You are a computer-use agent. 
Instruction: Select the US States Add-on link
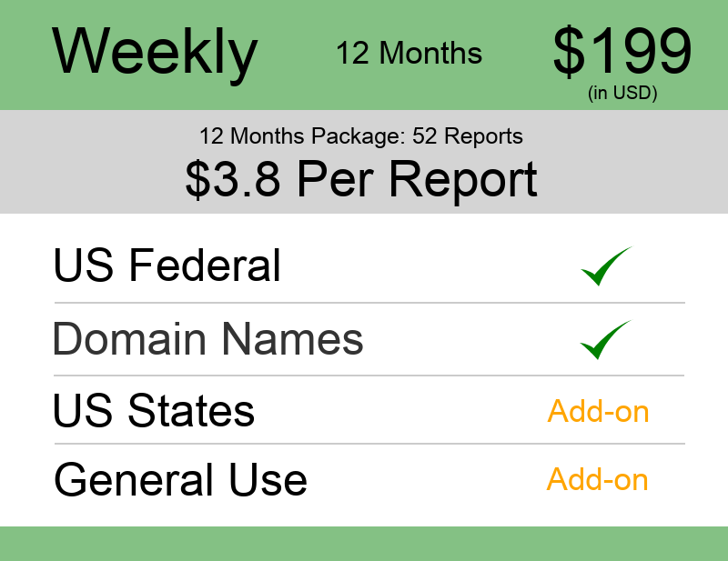pos(598,411)
